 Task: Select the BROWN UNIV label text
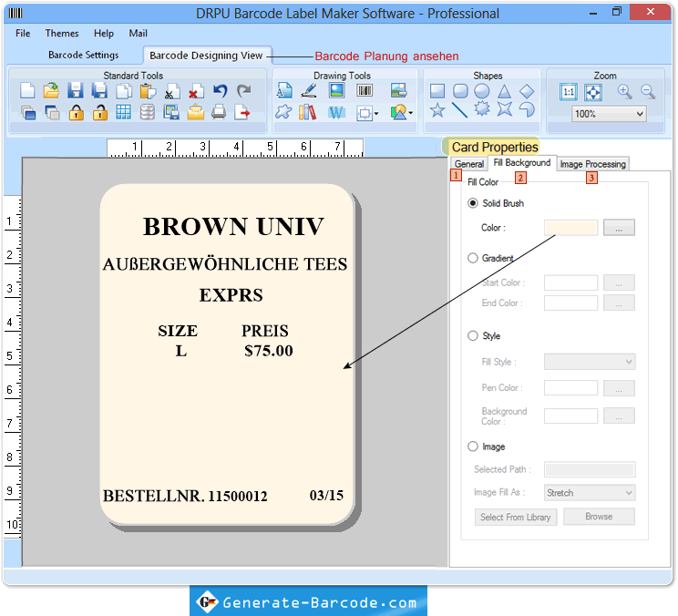tap(233, 227)
